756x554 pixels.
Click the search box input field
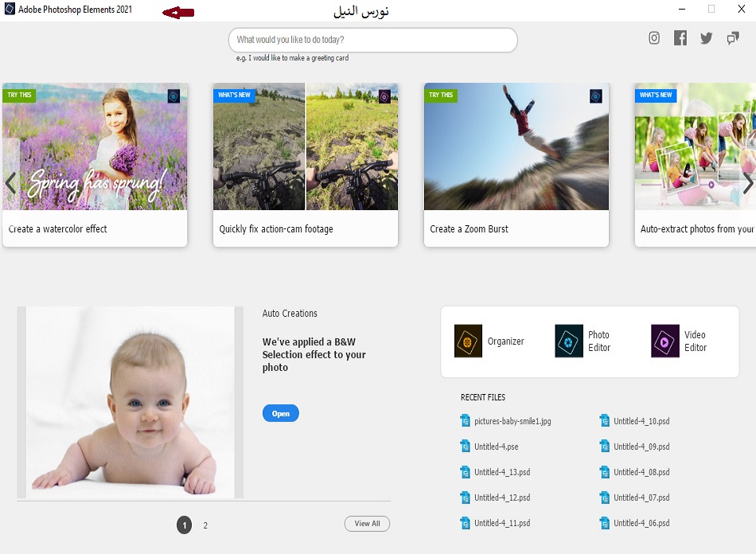click(372, 40)
